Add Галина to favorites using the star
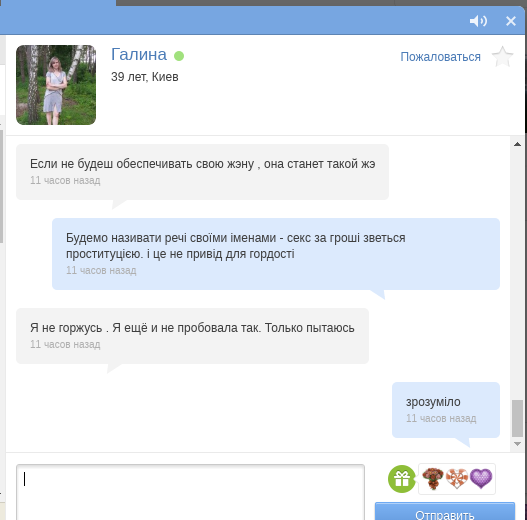 (502, 56)
